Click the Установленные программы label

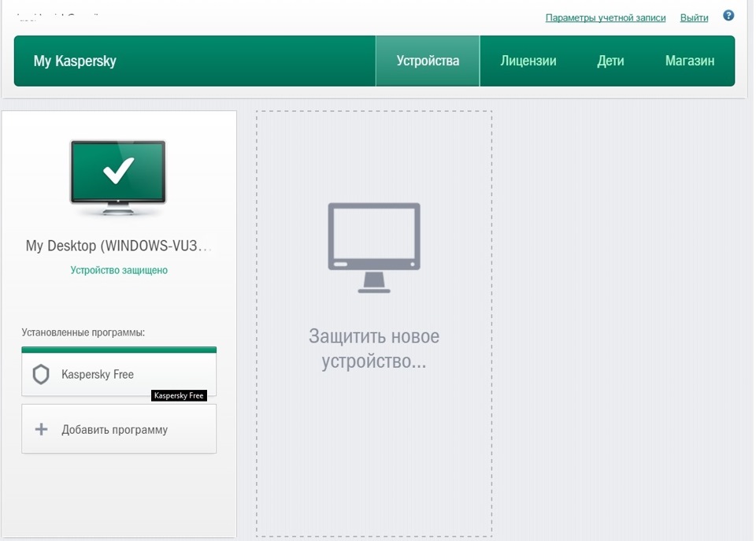coord(83,332)
